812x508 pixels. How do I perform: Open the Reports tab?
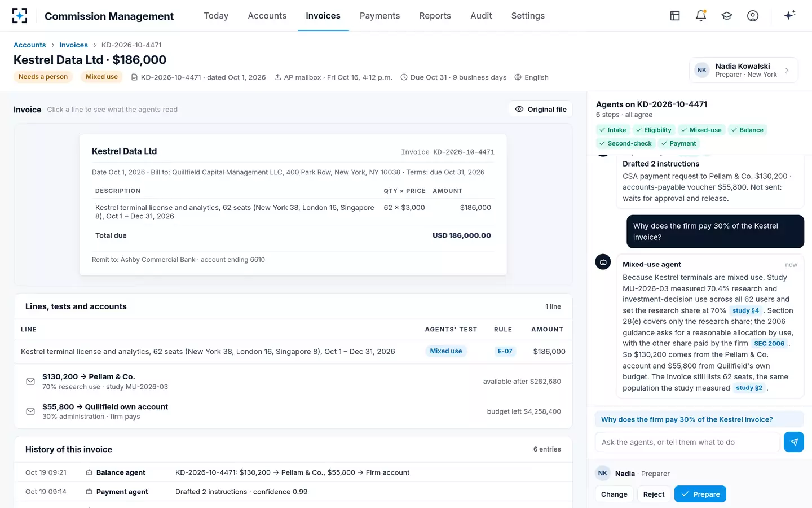point(435,16)
